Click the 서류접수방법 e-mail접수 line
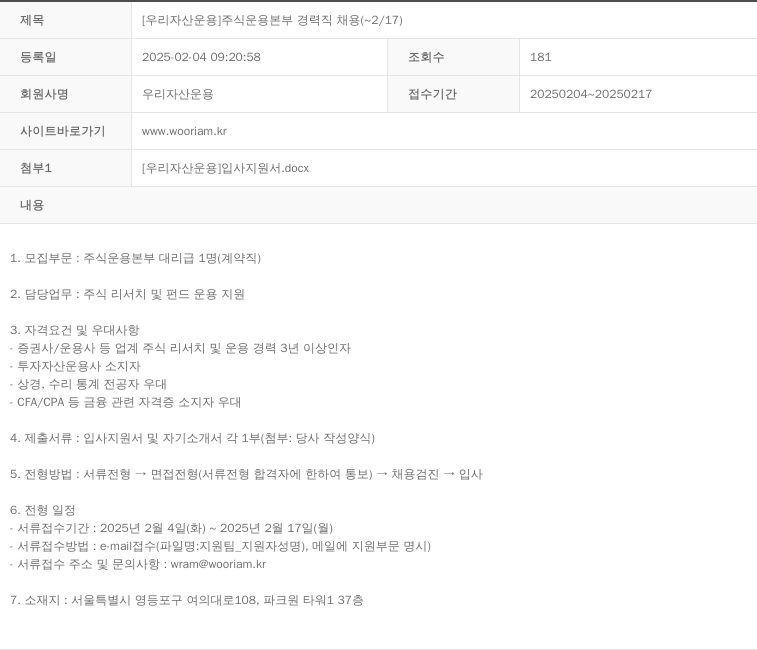Image resolution: width=757 pixels, height=650 pixels. (x=220, y=547)
